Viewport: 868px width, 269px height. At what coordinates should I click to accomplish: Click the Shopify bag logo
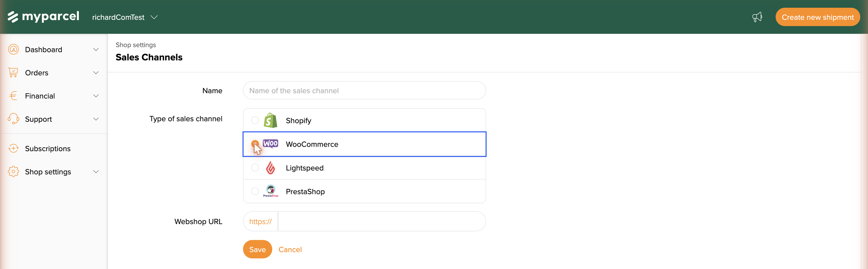point(270,120)
